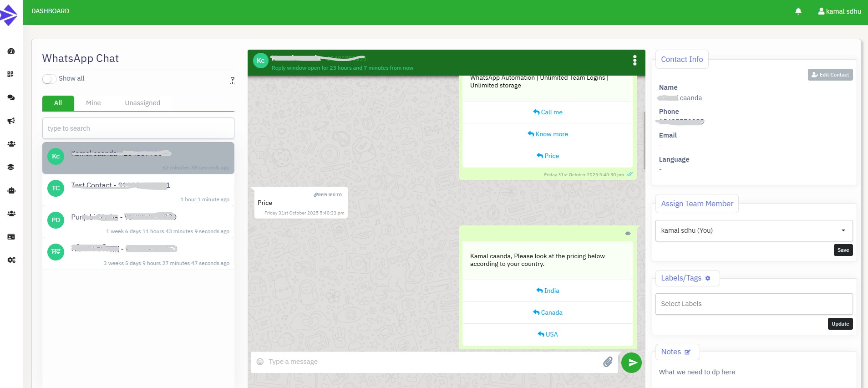Click the bot icon on pricing message

[628, 233]
